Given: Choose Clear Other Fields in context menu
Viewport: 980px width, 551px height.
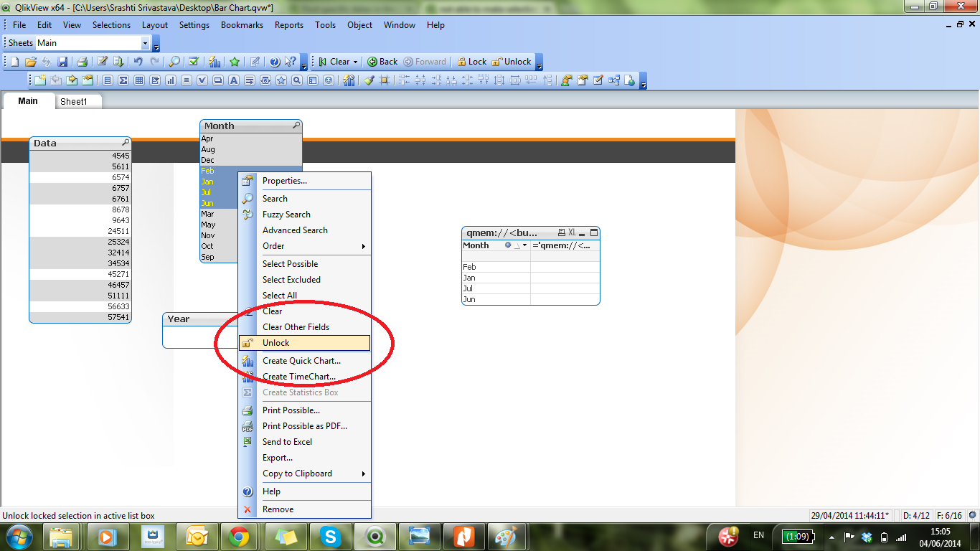Looking at the screenshot, I should click(305, 327).
